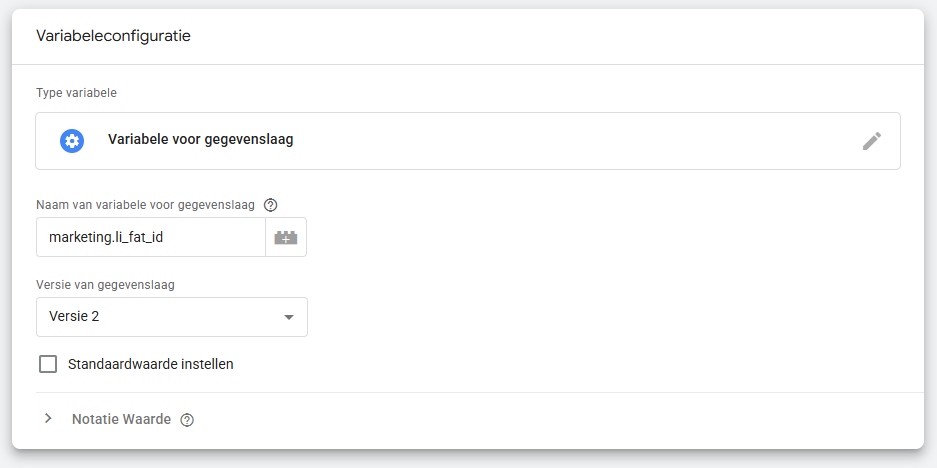Image resolution: width=937 pixels, height=468 pixels.
Task: Click the marketing.li_fat_id input field
Action: (x=150, y=238)
